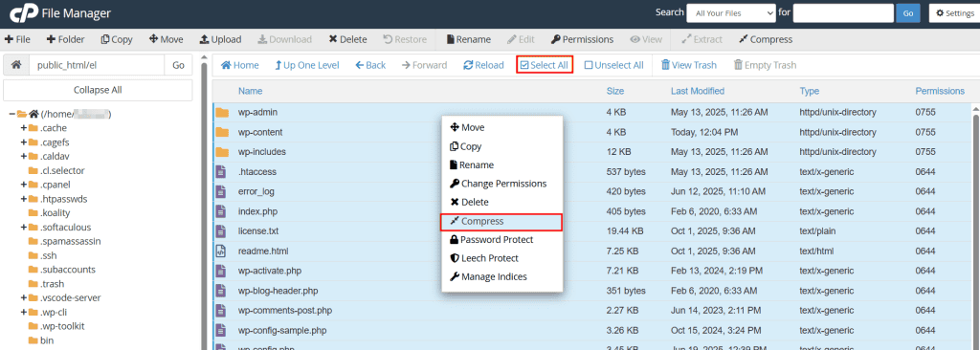The width and height of the screenshot is (980, 350).
Task: Click the Extract toolbar item
Action: [x=702, y=39]
